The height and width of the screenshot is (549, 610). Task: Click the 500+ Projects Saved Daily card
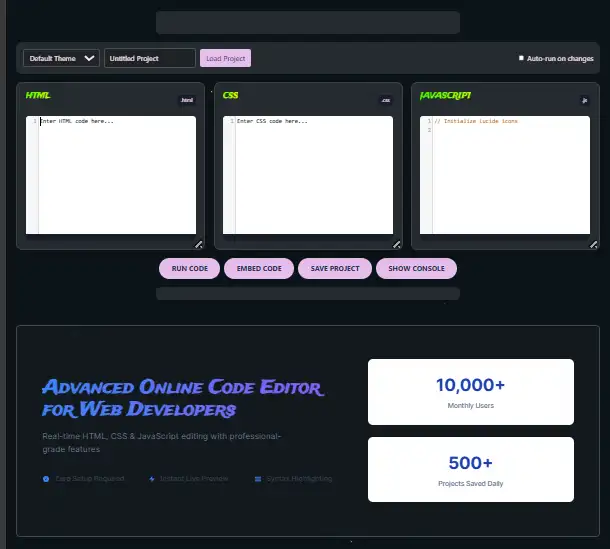pos(471,469)
